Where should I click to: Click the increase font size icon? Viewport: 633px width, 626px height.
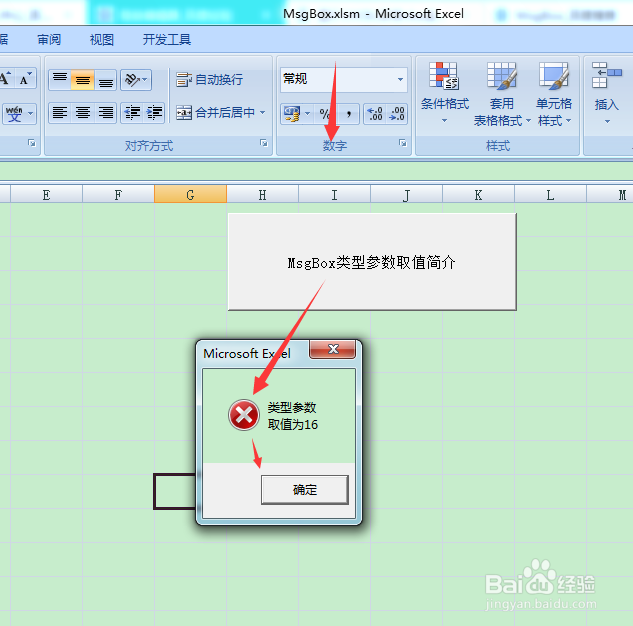click(x=6, y=79)
